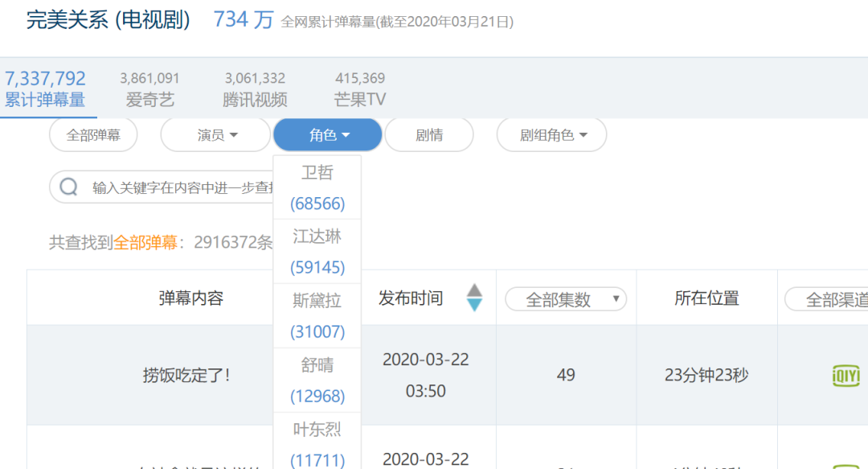The width and height of the screenshot is (868, 469).
Task: Click the iQIYI logo in episode 49 row
Action: pyautogui.click(x=845, y=376)
